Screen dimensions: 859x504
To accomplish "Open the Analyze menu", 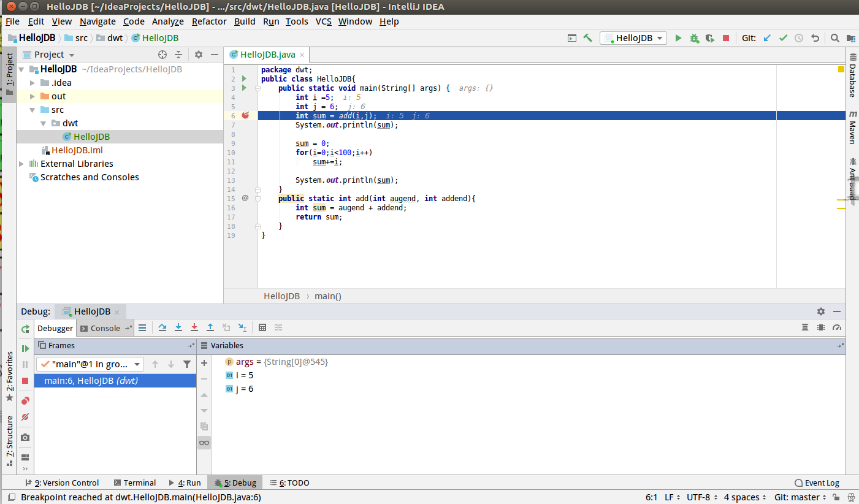I will point(168,21).
